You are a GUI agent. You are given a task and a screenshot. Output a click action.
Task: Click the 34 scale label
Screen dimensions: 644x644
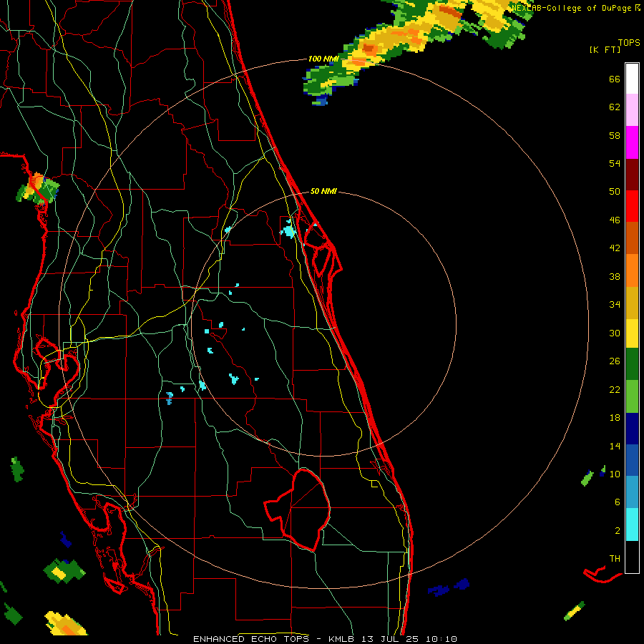coord(615,304)
